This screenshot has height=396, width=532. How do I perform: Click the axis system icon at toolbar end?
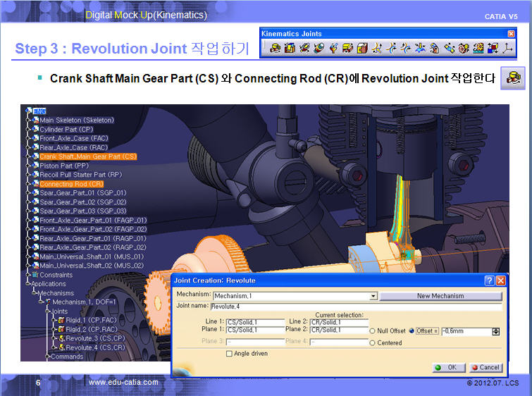508,49
